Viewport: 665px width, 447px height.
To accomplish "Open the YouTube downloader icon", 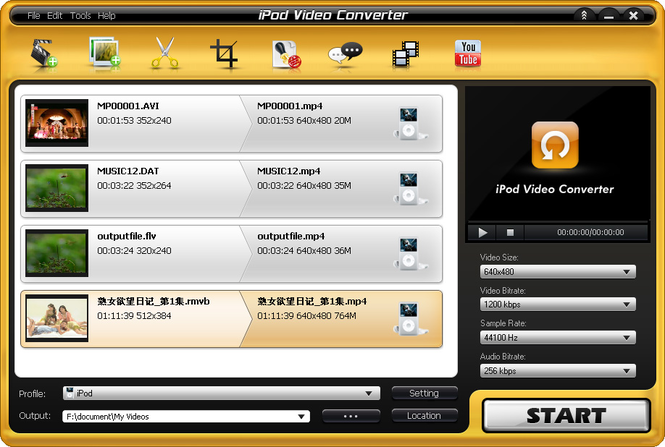I will [468, 53].
